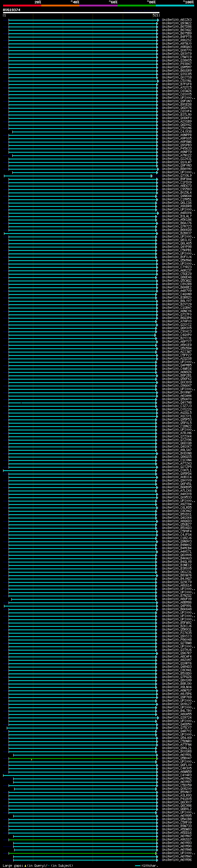Select hit UniRef100_A6YM96
The image size is (197, 868).
coord(177,860)
